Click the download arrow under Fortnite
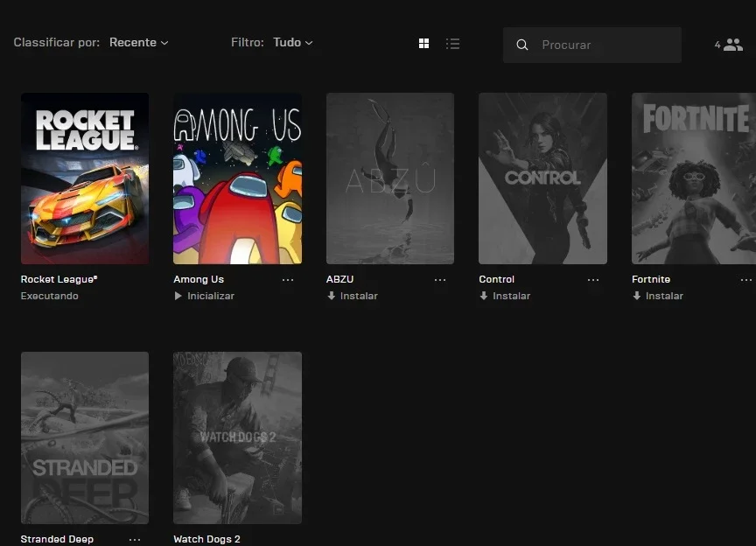This screenshot has width=756, height=546. coord(637,296)
